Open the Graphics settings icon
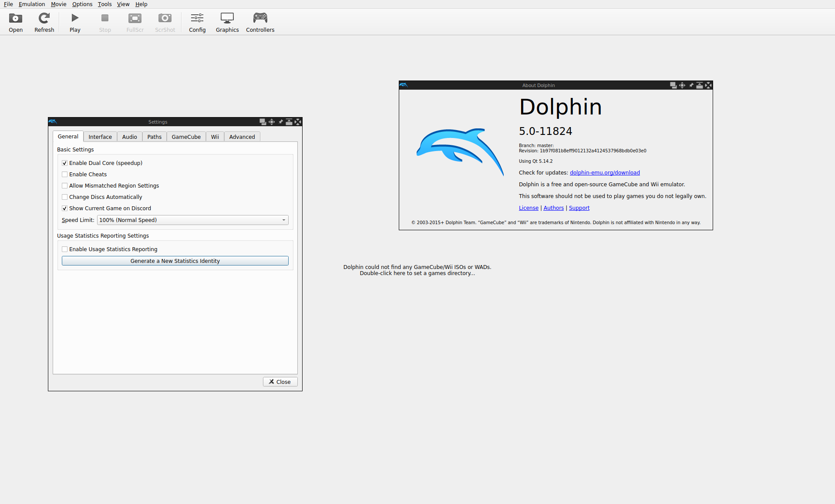Viewport: 835px width, 504px height. click(x=227, y=22)
